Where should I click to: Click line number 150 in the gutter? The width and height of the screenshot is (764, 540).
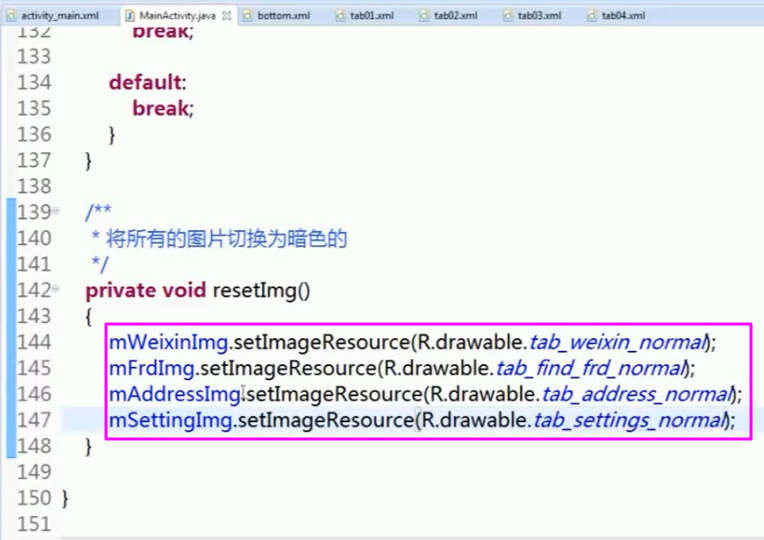pyautogui.click(x=34, y=498)
